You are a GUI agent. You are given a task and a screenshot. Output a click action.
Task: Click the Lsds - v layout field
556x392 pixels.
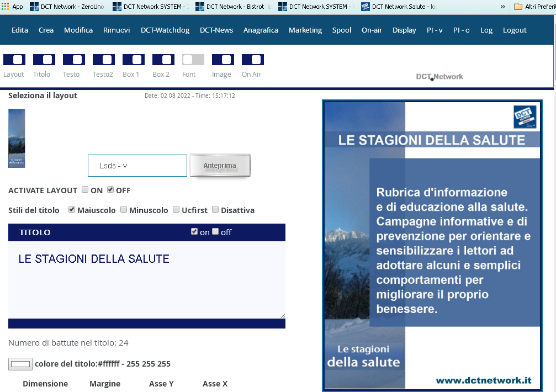coord(137,166)
